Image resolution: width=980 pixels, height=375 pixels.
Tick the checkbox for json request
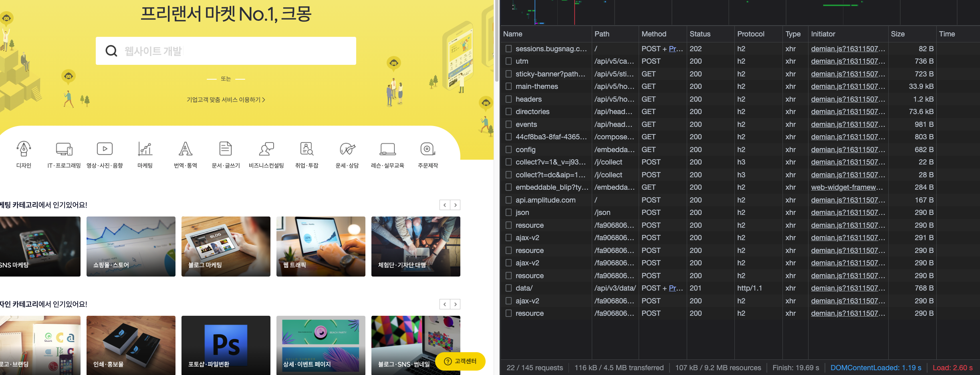(508, 213)
